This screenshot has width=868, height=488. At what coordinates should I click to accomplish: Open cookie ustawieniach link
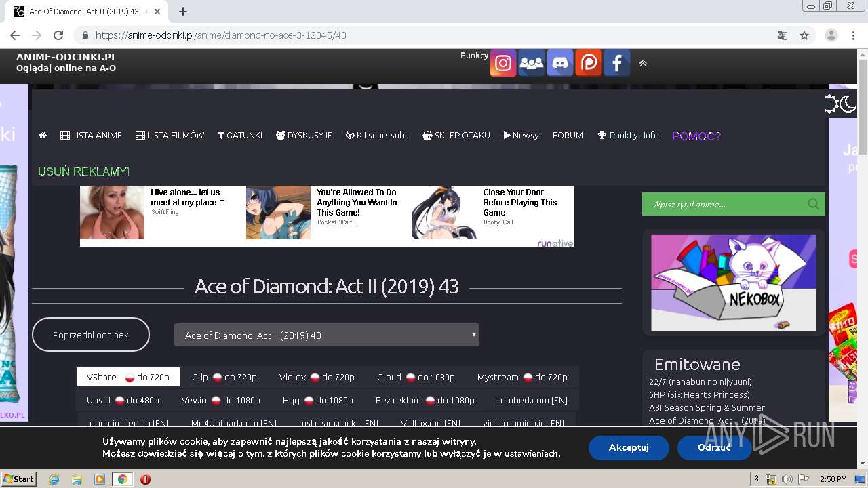(x=531, y=454)
